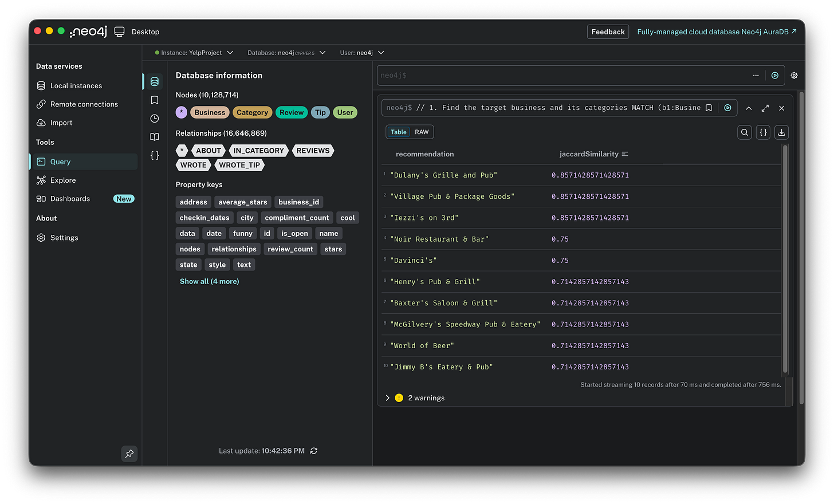Click the Explore graph icon
Viewport: 834px width, 504px height.
coord(41,180)
